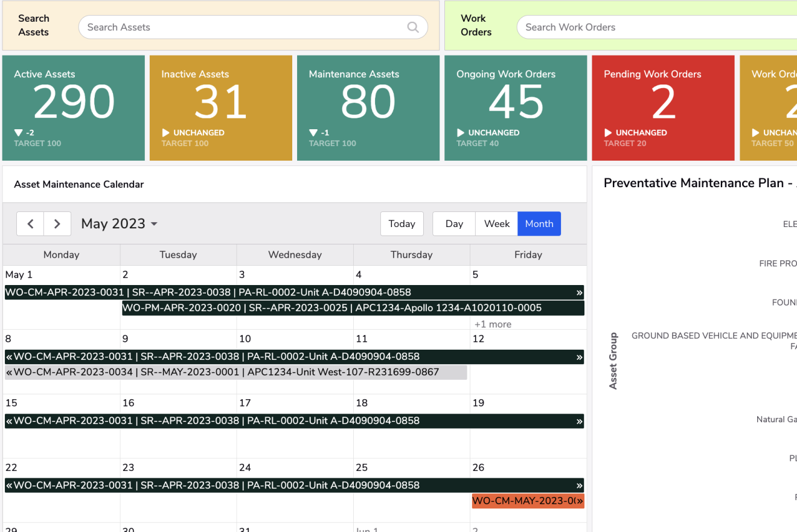Switch calendar to Week view

(497, 224)
